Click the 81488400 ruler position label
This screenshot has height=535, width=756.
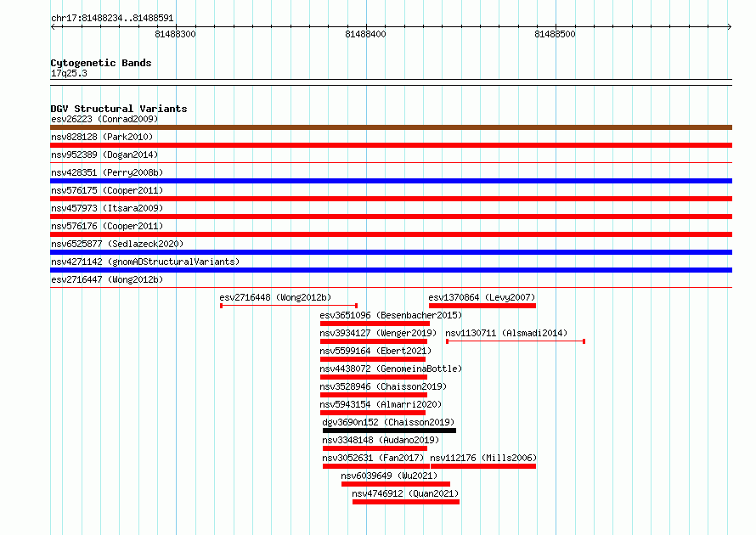365,34
